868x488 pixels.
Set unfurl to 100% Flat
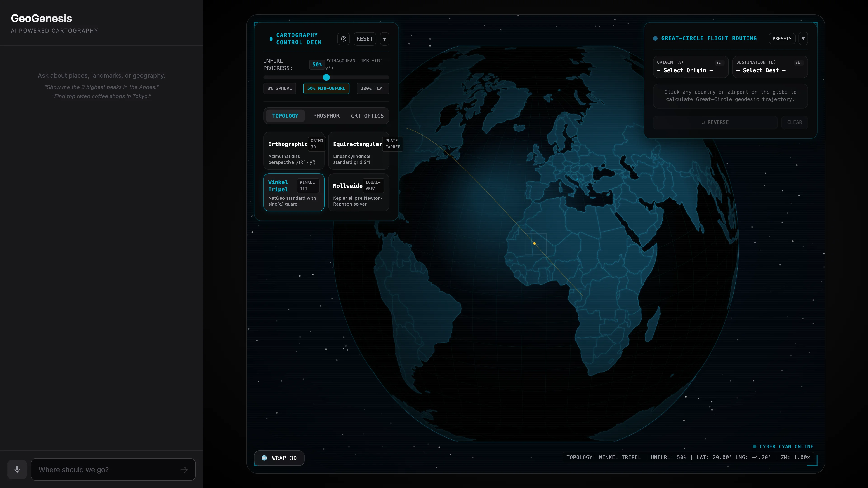[x=373, y=88]
